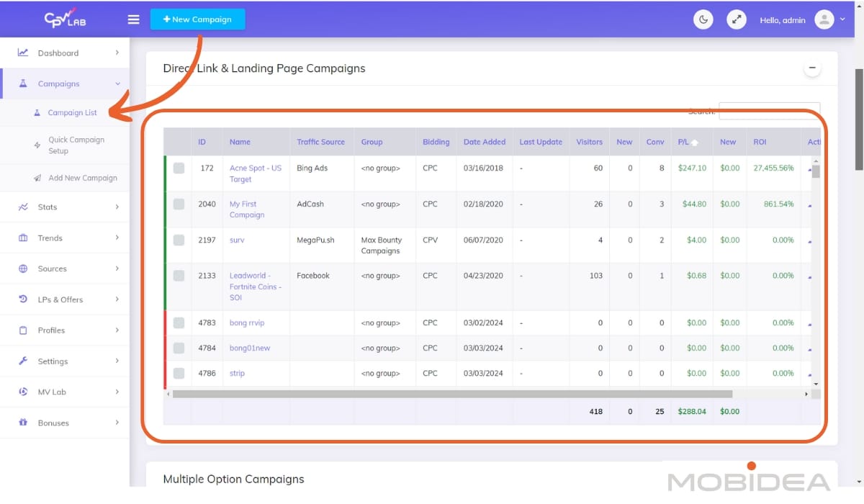864x504 pixels.
Task: Click the table vertical scrollbar thumb
Action: [x=816, y=171]
